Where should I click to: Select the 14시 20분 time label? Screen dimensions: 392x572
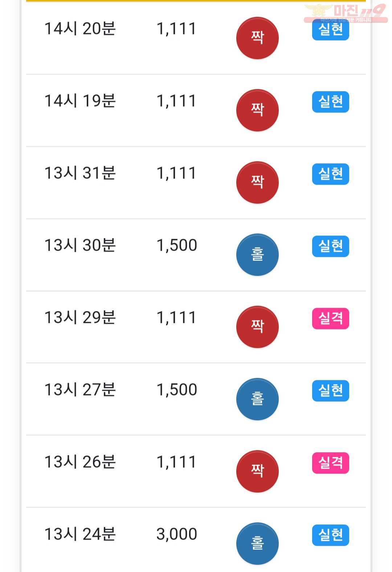(80, 29)
